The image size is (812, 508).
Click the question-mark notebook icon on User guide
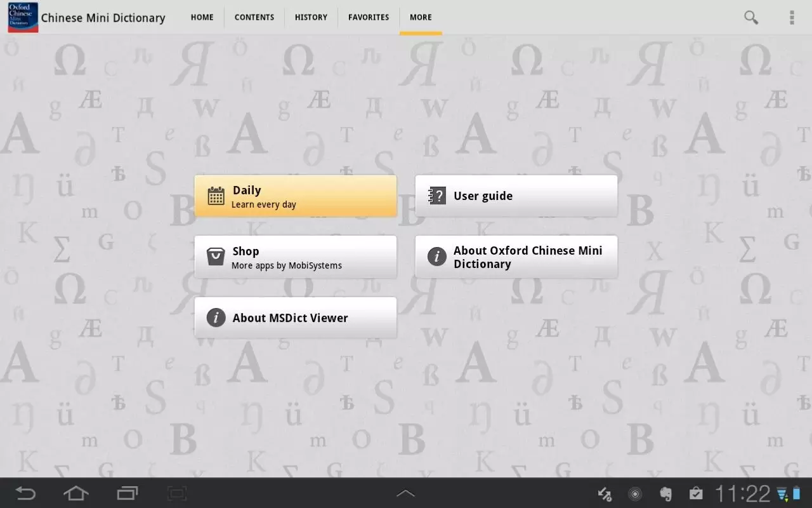437,196
